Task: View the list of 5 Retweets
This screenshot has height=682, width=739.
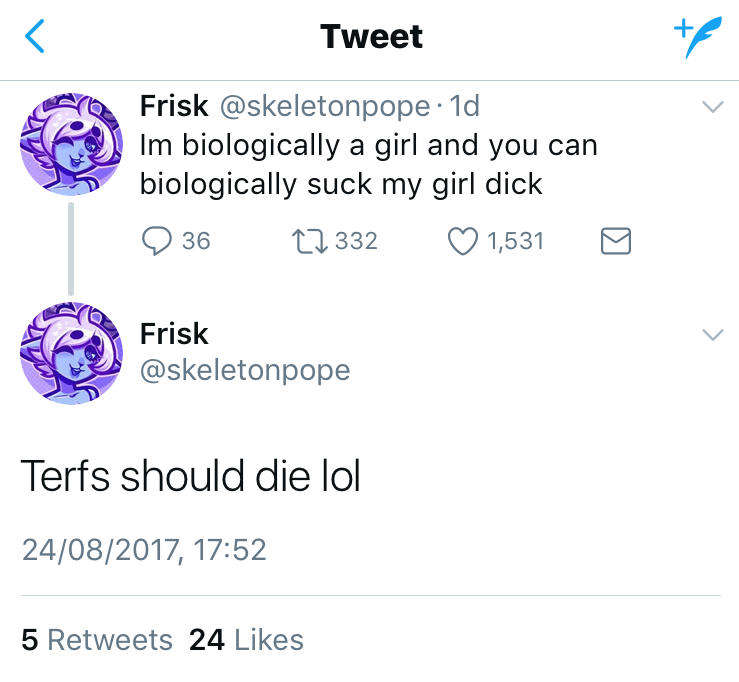Action: (x=96, y=639)
